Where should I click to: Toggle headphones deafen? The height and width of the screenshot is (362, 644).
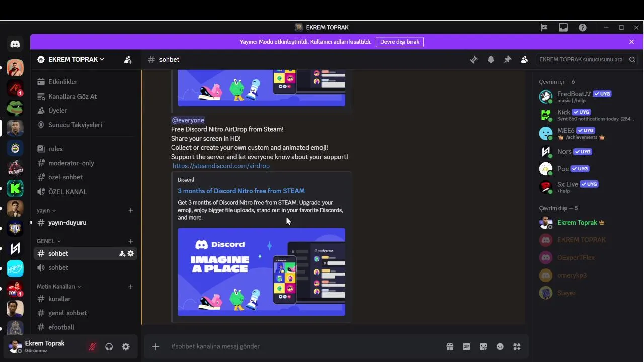[109, 346]
